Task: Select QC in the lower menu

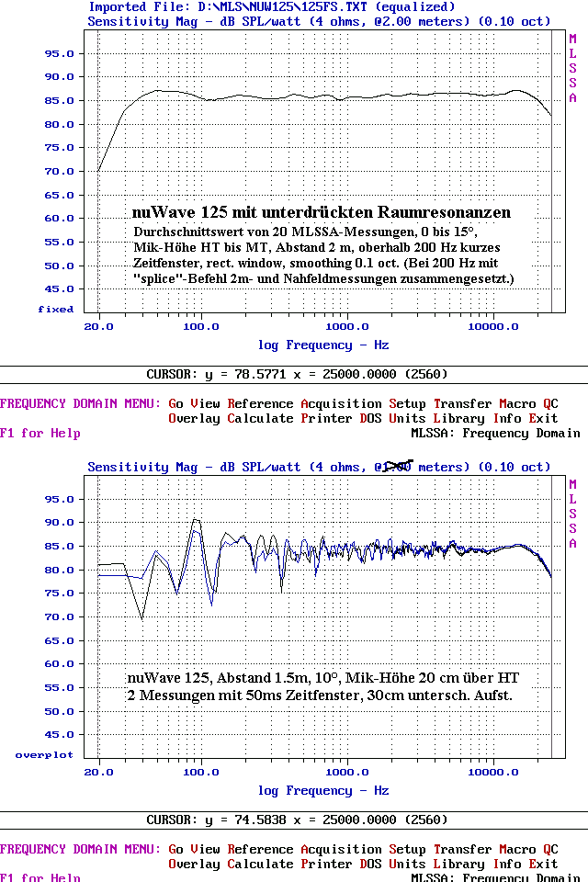Action: pos(550,849)
